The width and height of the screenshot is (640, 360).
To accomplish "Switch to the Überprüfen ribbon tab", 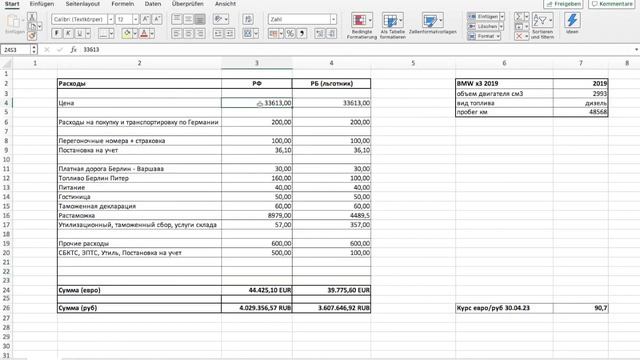I will point(188,4).
